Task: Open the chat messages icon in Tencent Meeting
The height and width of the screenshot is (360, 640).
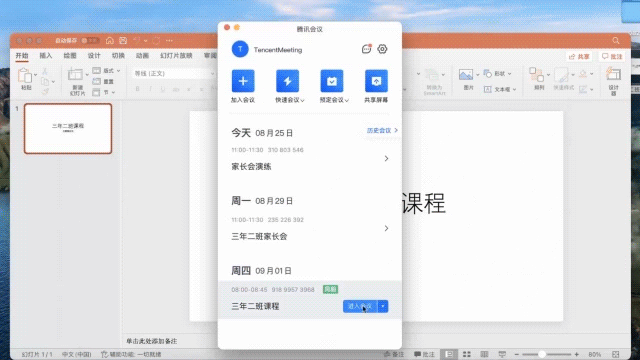Action: click(367, 49)
